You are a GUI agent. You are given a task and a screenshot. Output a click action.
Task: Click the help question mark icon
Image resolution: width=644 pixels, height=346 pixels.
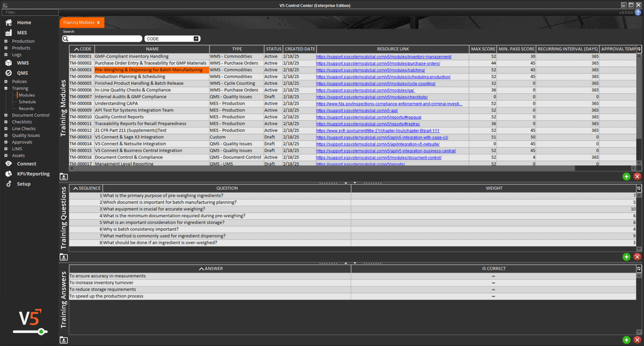[x=638, y=12]
